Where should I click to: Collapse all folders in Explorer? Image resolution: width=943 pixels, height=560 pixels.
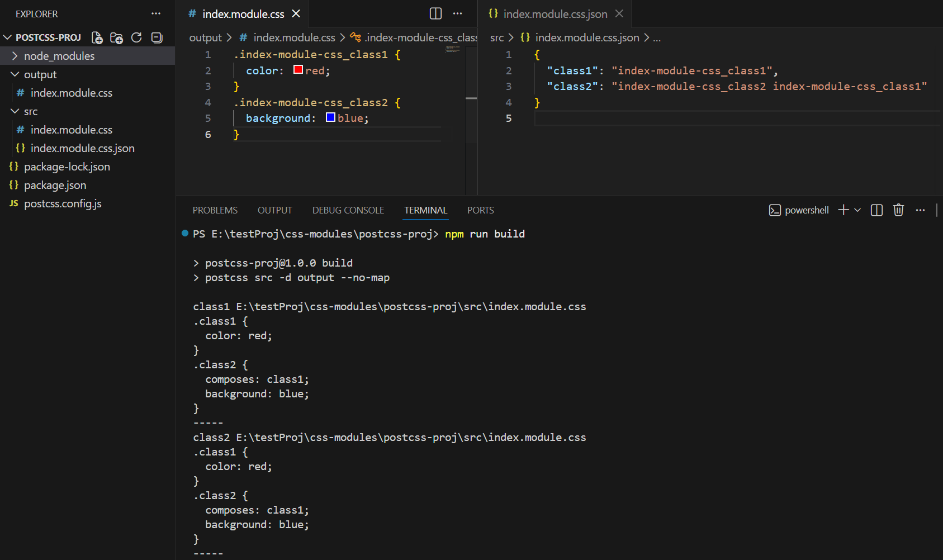[x=157, y=37]
